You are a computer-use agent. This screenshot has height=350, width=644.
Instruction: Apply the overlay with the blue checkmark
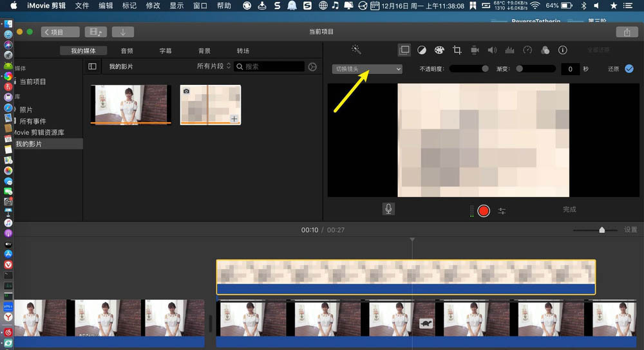(x=629, y=69)
